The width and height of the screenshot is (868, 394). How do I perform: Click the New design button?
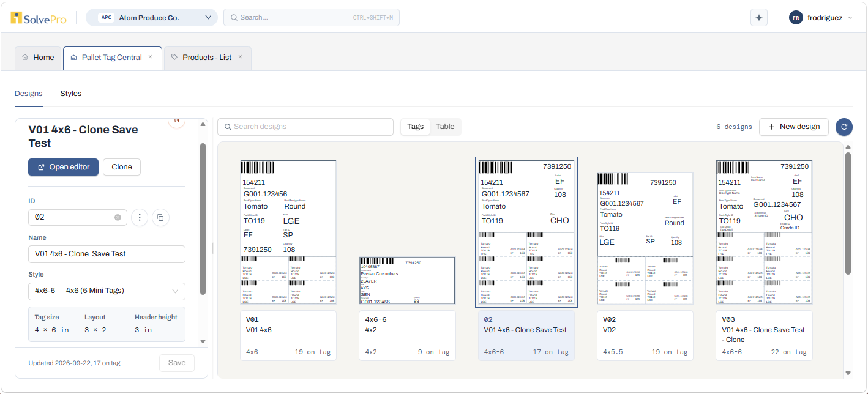[x=793, y=127]
